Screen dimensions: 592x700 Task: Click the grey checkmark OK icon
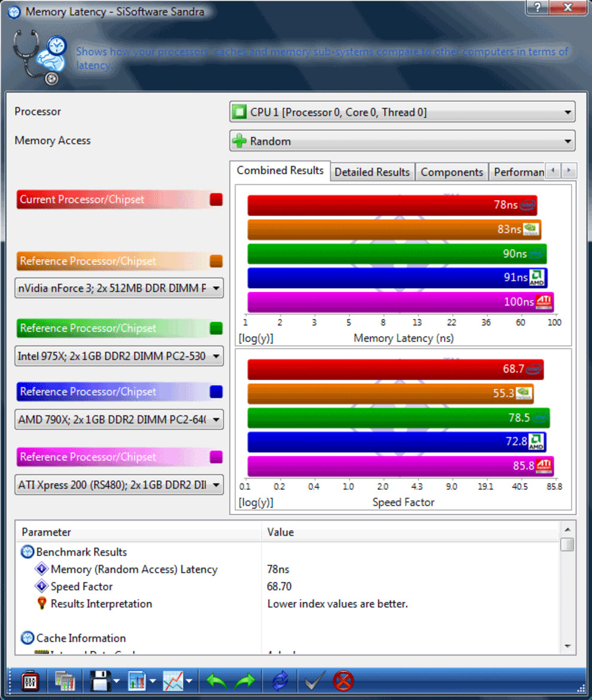coord(314,681)
